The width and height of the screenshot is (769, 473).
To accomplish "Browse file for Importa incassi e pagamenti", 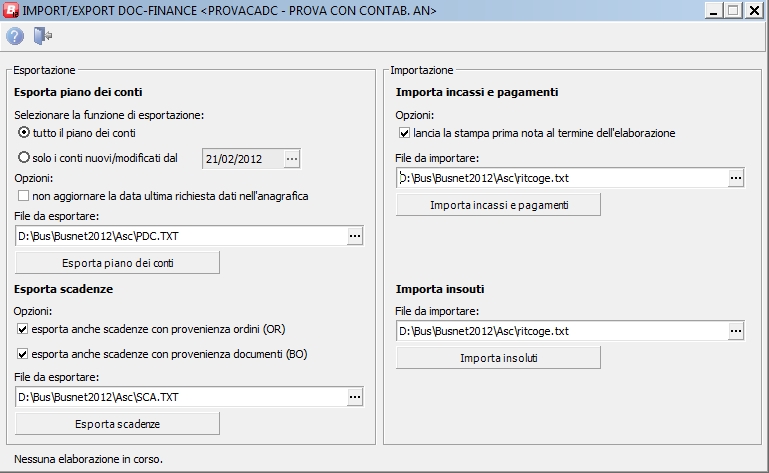I will [x=736, y=178].
